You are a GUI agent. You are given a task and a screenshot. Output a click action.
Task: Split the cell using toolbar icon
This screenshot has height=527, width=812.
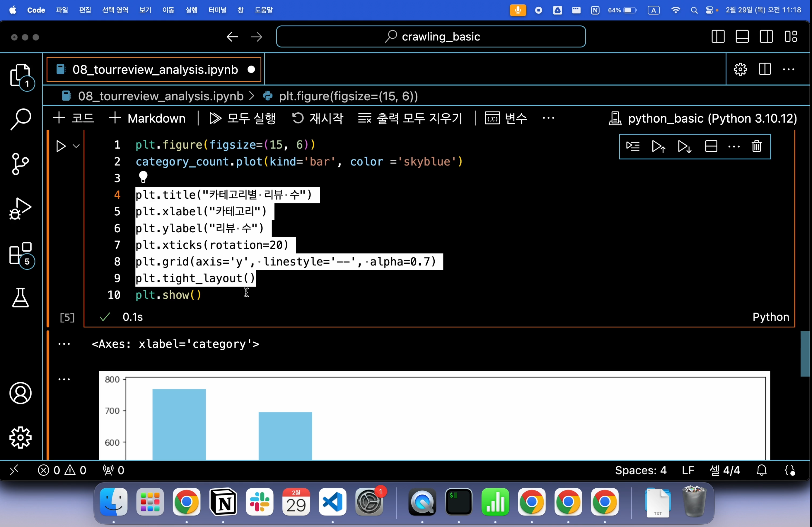[x=711, y=147]
